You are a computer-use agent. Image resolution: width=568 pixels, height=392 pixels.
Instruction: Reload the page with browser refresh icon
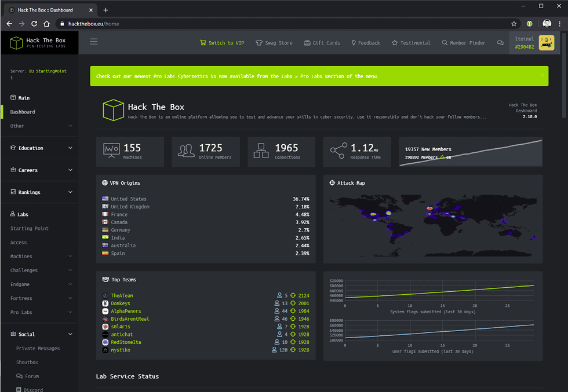[34, 24]
